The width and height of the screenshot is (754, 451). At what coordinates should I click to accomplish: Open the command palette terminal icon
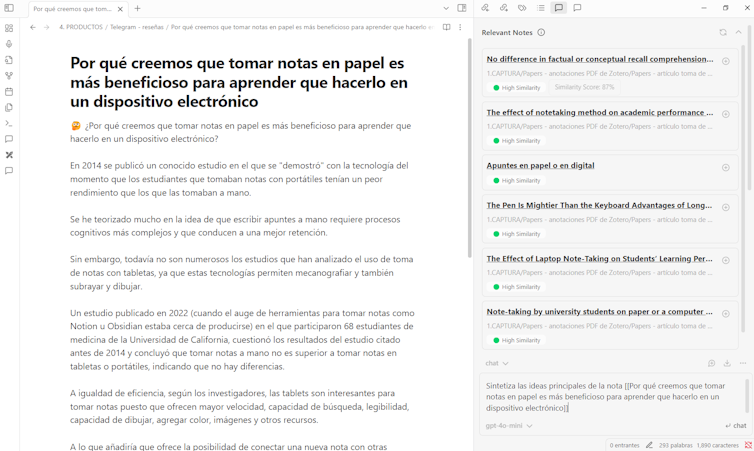9,123
